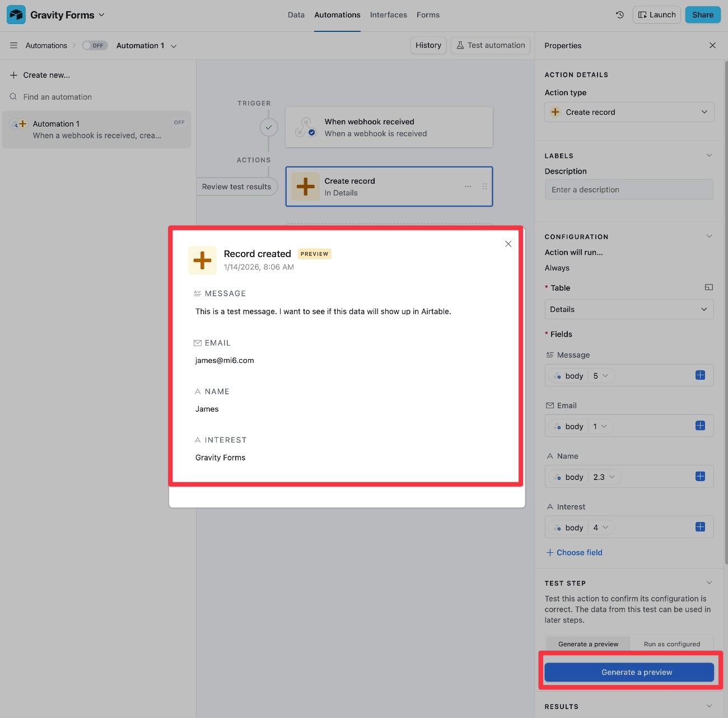Click the blue Generate a preview button

point(629,672)
